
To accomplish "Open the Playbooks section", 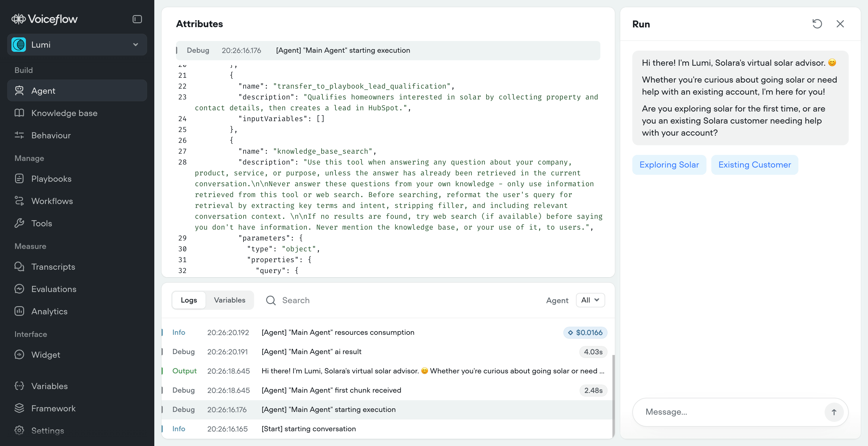I will point(51,179).
